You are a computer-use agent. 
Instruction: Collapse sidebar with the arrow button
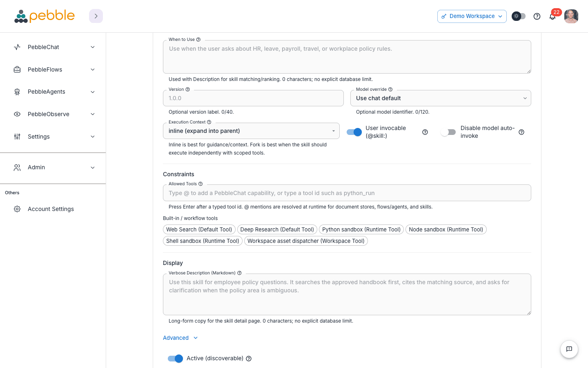pos(96,16)
